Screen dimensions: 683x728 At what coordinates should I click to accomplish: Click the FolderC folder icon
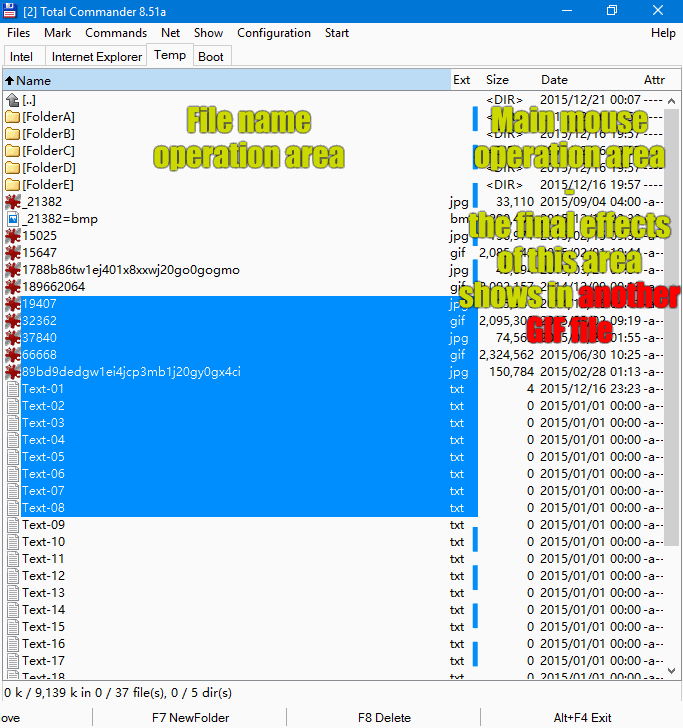pyautogui.click(x=13, y=151)
